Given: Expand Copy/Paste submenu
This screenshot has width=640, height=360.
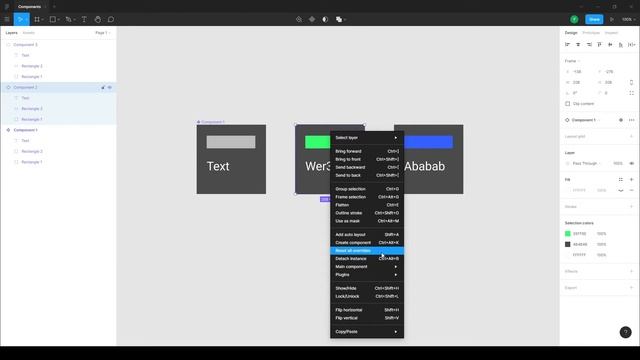Looking at the screenshot, I should click(367, 331).
